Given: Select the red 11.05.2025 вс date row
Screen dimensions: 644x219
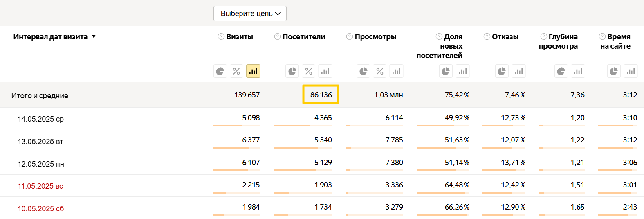Looking at the screenshot, I should click(x=40, y=186).
